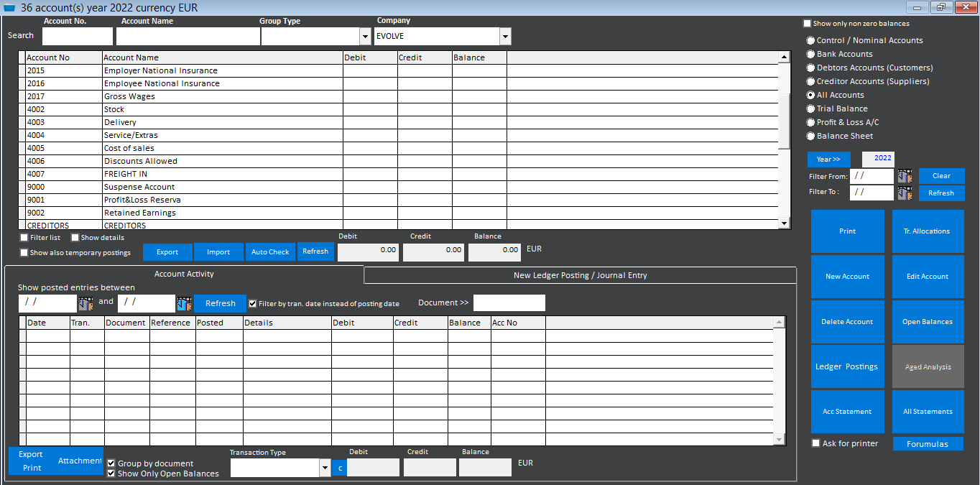Open the calendar picker beside Filter To
The width and height of the screenshot is (980, 485).
[905, 193]
